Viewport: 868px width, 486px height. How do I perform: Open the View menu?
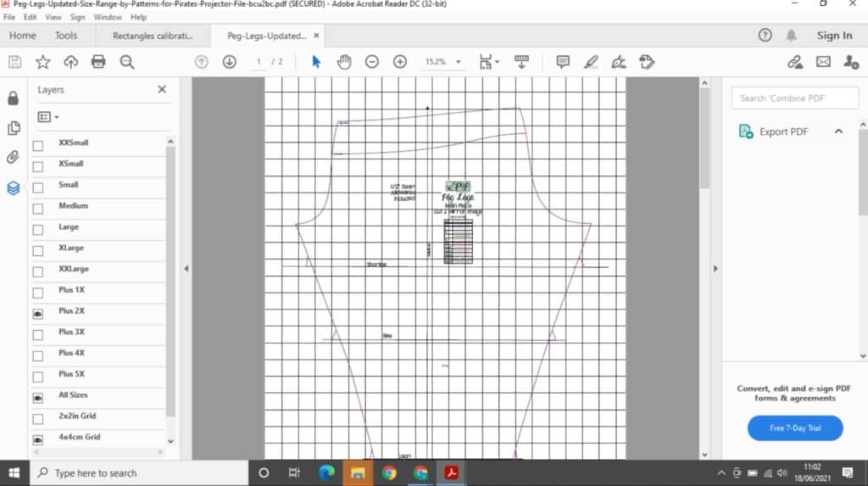click(x=53, y=17)
